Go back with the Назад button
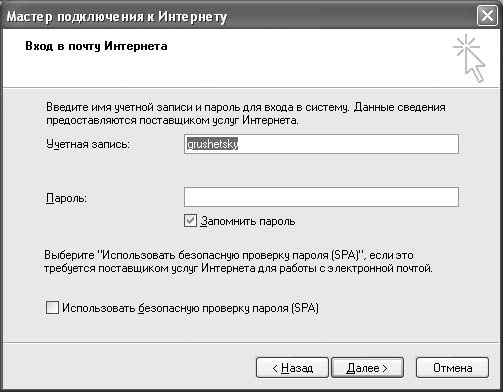 point(292,368)
